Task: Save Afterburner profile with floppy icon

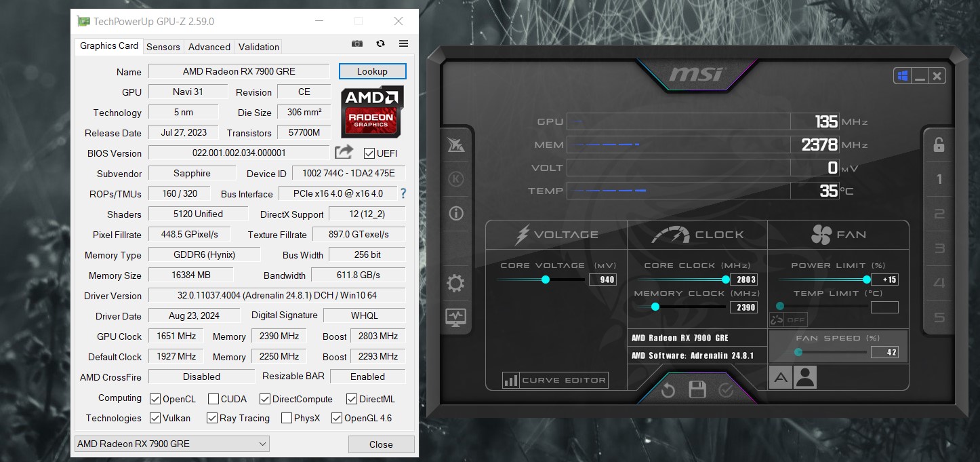Action: pos(697,390)
